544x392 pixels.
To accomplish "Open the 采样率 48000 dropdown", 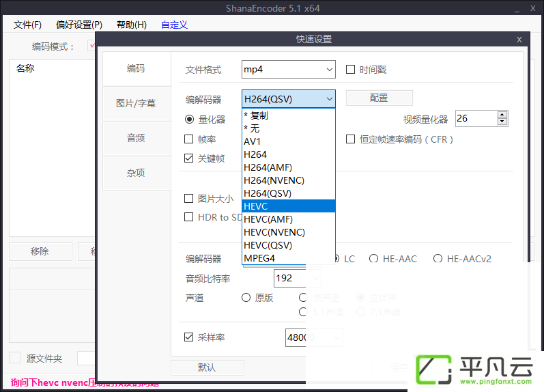I will [314, 337].
